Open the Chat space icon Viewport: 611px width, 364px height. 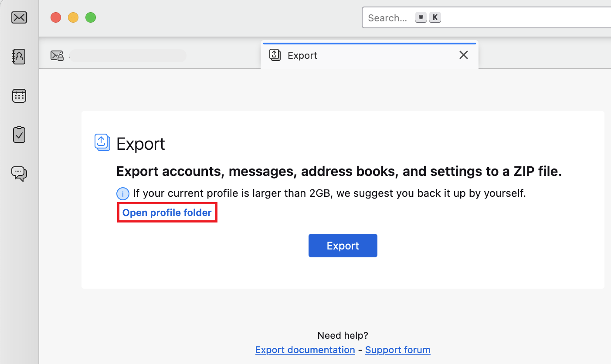point(19,173)
